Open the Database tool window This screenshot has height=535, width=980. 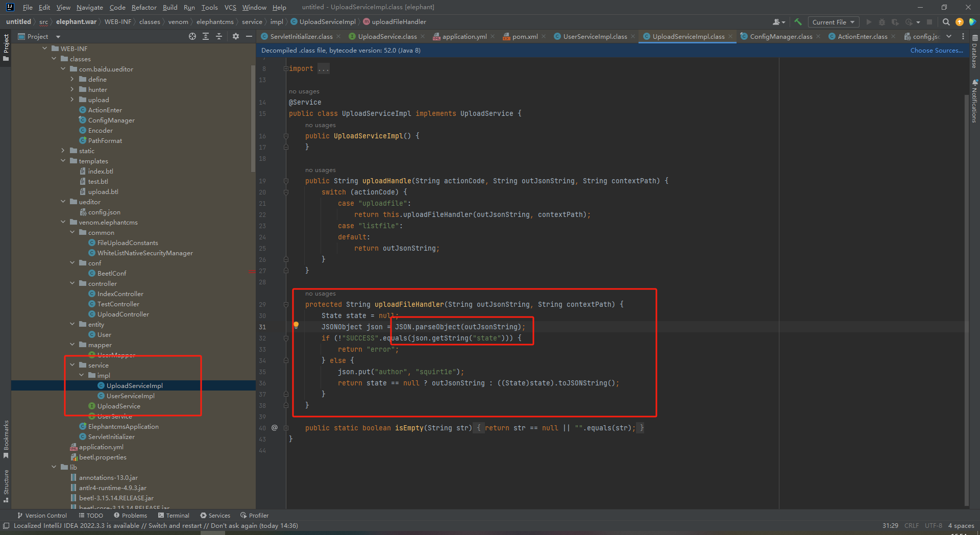(974, 51)
